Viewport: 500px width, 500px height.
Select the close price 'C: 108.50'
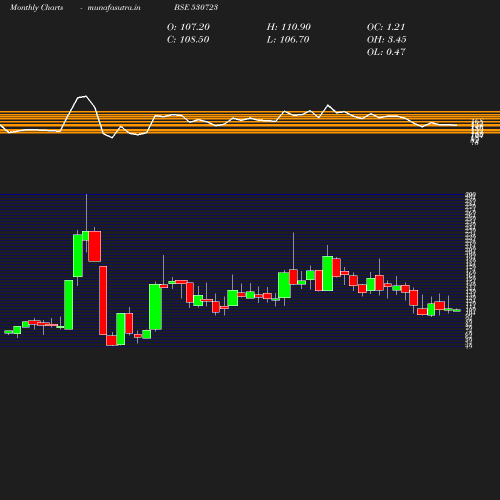point(188,40)
